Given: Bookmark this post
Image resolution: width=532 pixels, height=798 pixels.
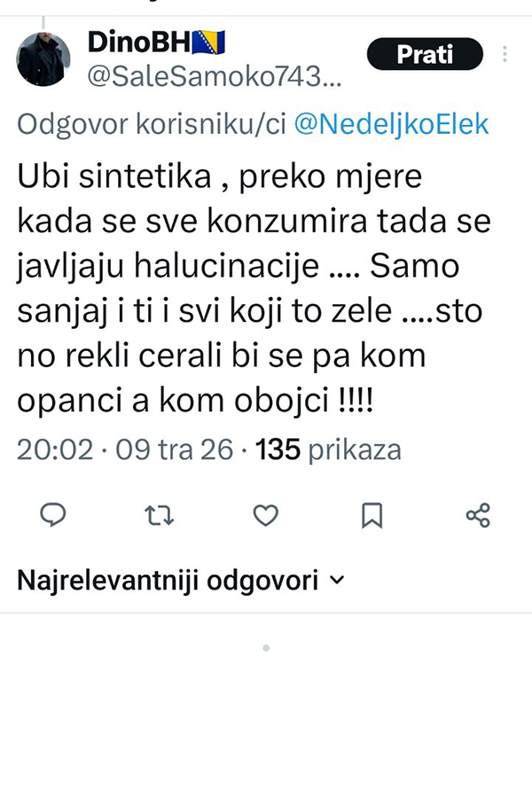Looking at the screenshot, I should (372, 515).
